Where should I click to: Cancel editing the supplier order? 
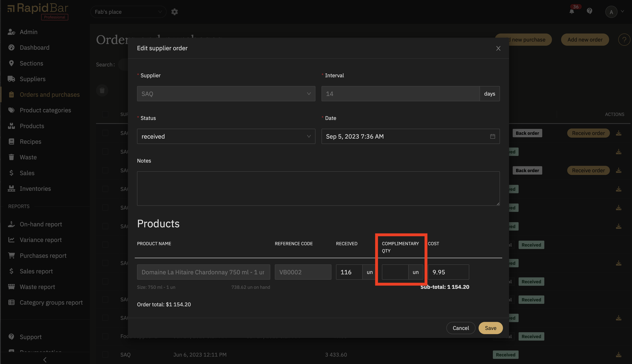point(461,328)
